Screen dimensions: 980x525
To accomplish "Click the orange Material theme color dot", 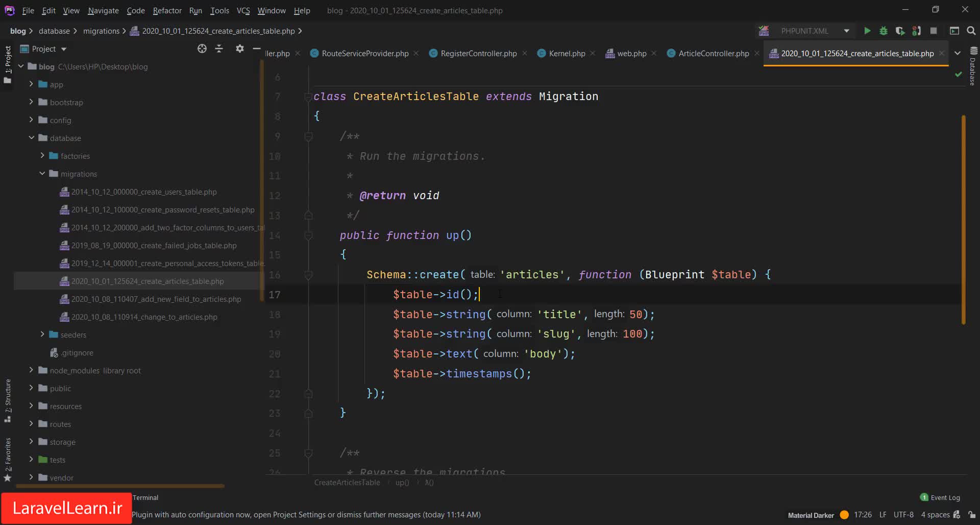I will pyautogui.click(x=844, y=515).
